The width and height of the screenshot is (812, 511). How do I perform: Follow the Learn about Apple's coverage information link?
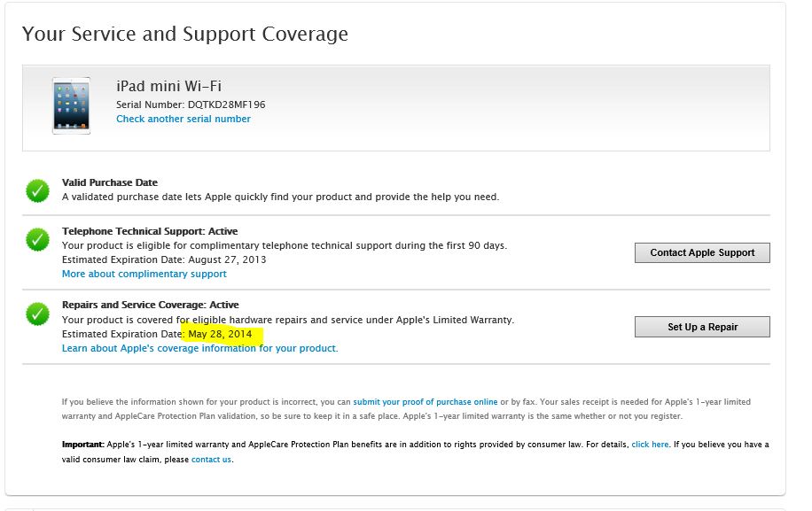[x=199, y=348]
